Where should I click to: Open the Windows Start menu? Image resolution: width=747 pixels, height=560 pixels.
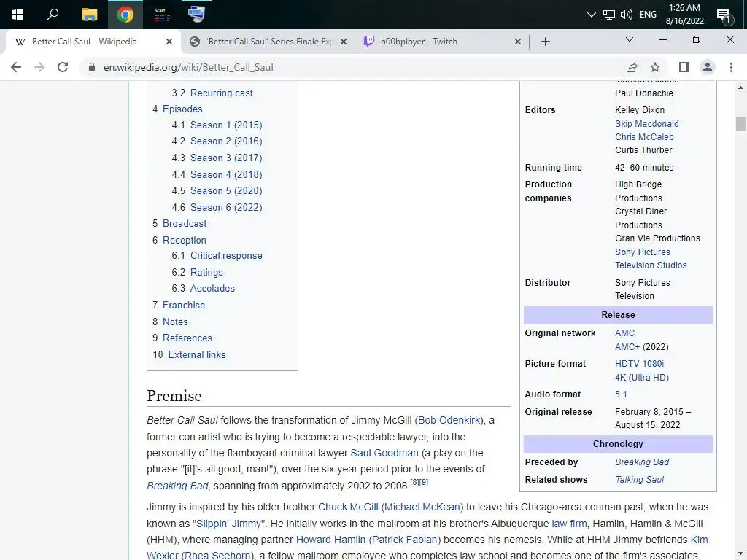point(18,15)
